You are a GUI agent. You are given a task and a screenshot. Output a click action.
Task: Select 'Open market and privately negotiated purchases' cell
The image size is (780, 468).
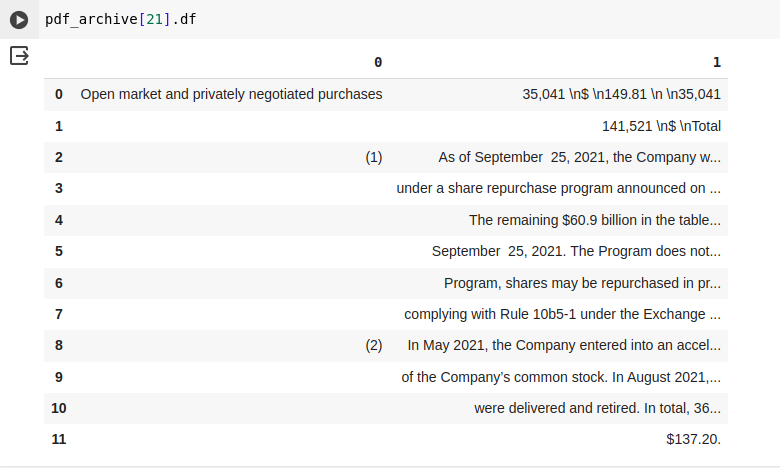click(x=231, y=94)
